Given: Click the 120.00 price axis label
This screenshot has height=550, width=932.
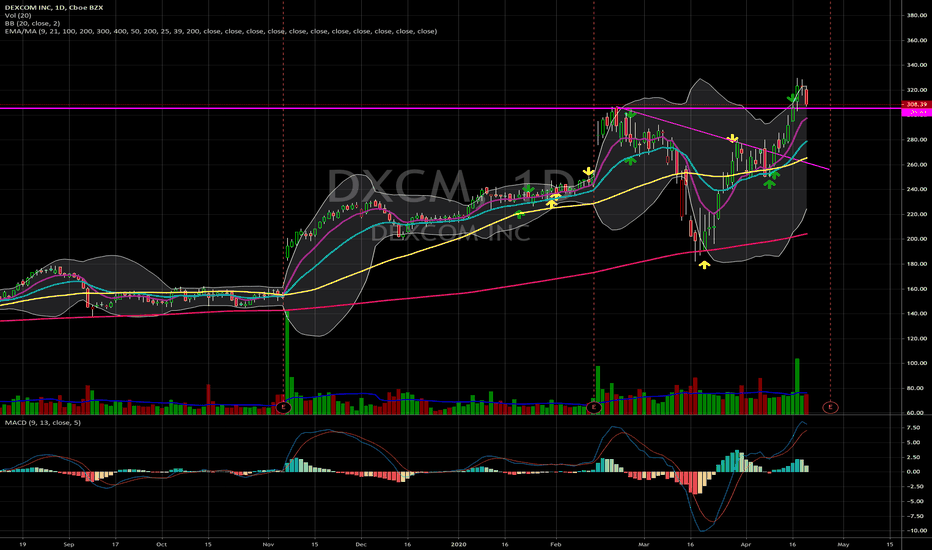Looking at the screenshot, I should tap(917, 338).
